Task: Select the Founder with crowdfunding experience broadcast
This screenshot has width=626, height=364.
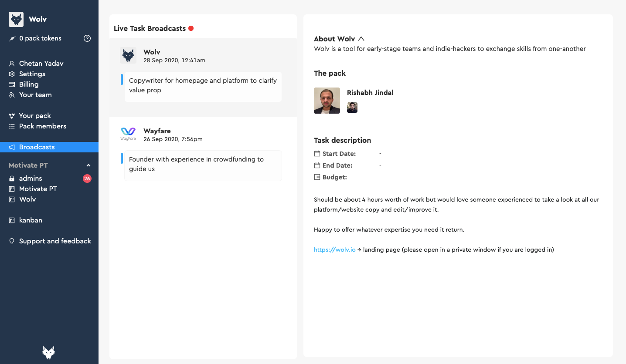Action: tap(203, 165)
